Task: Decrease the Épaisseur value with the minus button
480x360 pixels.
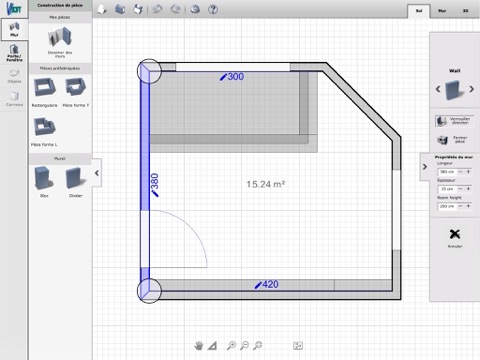Action: pos(460,189)
